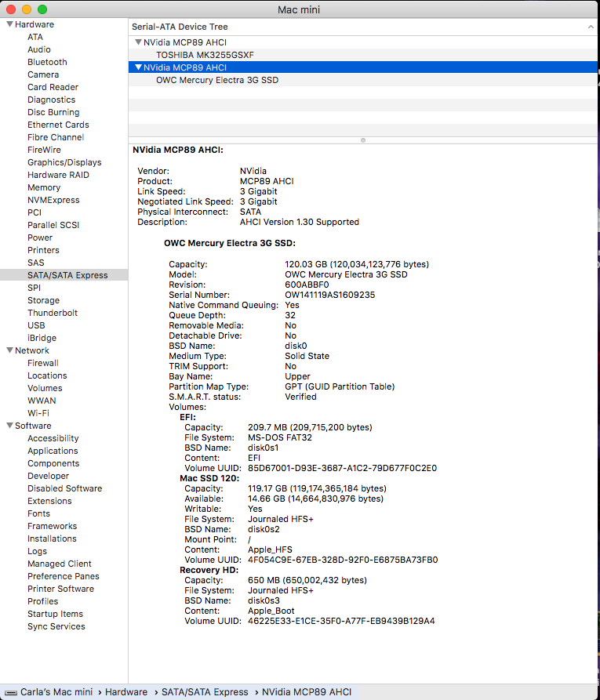This screenshot has width=600, height=700.
Task: Open Diagnostics in sidebar
Action: 52,100
